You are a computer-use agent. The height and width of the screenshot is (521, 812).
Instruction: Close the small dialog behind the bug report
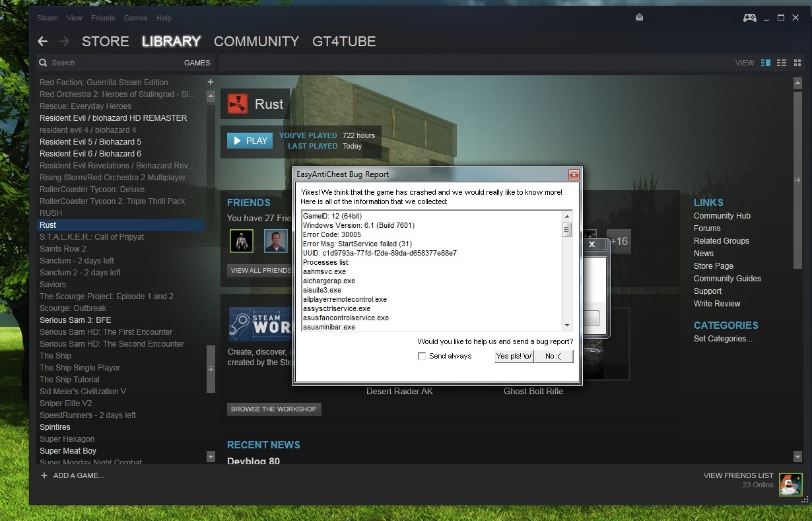(592, 244)
